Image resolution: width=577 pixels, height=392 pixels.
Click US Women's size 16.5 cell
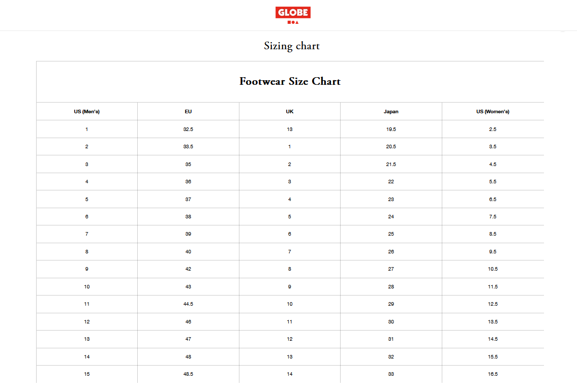(493, 374)
